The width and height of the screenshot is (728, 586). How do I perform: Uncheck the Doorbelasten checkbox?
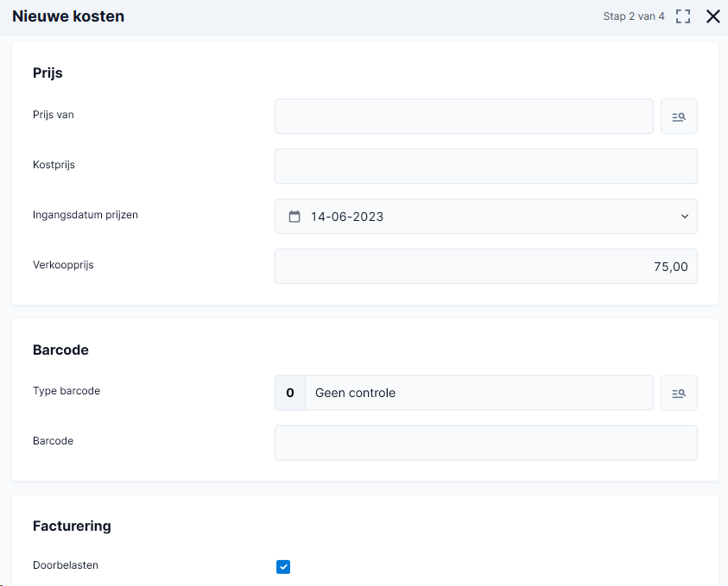(x=283, y=566)
